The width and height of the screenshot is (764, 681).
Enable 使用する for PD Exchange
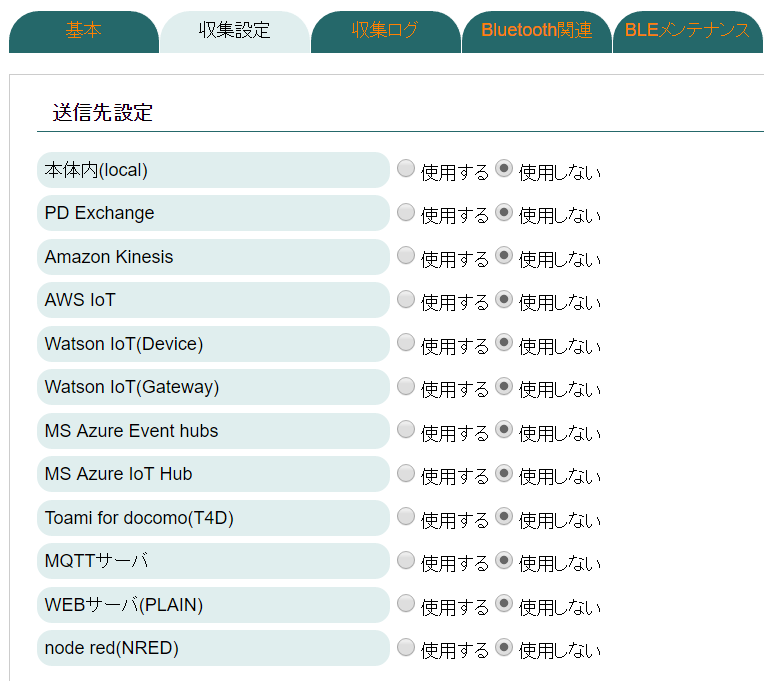coord(406,212)
